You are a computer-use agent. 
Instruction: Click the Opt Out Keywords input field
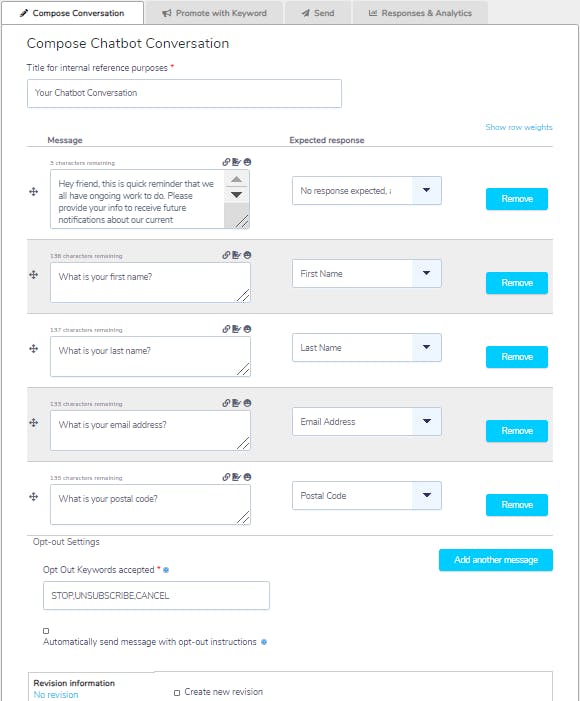[x=157, y=595]
